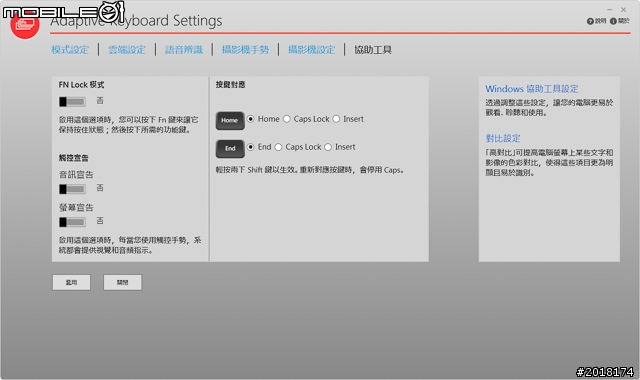This screenshot has height=380, width=640.
Task: Select Home option for Home key
Action: click(x=251, y=119)
